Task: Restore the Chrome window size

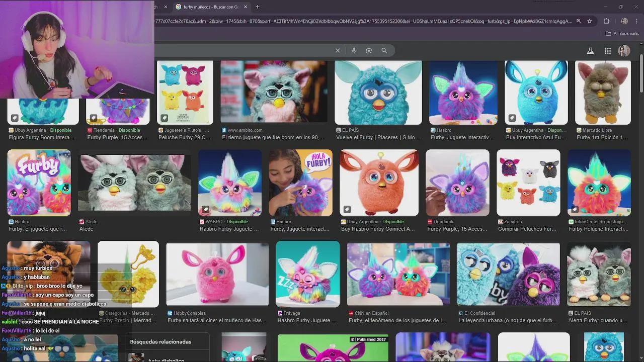Action: (x=620, y=7)
